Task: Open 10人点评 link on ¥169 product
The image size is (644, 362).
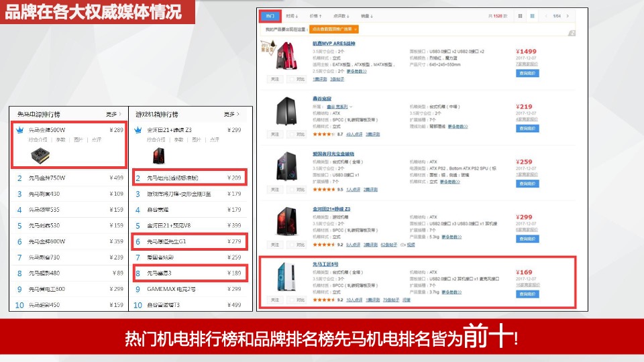Action: (x=354, y=300)
